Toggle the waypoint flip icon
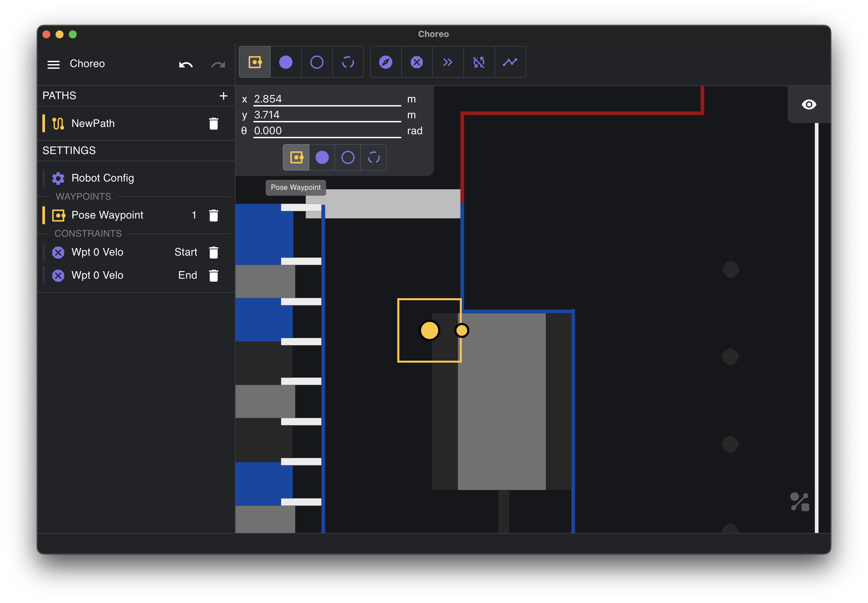868x603 pixels. click(x=478, y=62)
